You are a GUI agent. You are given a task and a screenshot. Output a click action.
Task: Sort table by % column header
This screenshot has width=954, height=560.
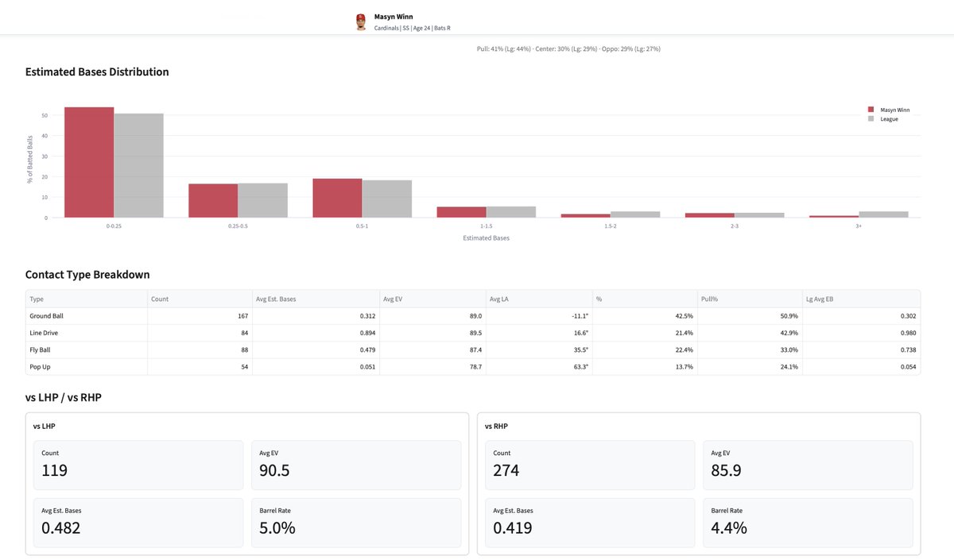coord(645,299)
